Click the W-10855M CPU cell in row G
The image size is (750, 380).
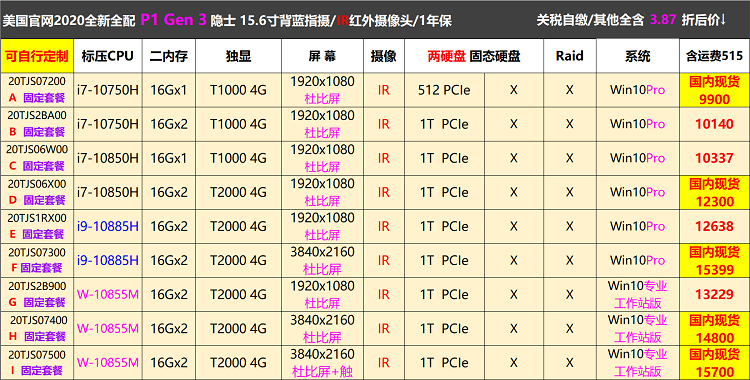108,294
